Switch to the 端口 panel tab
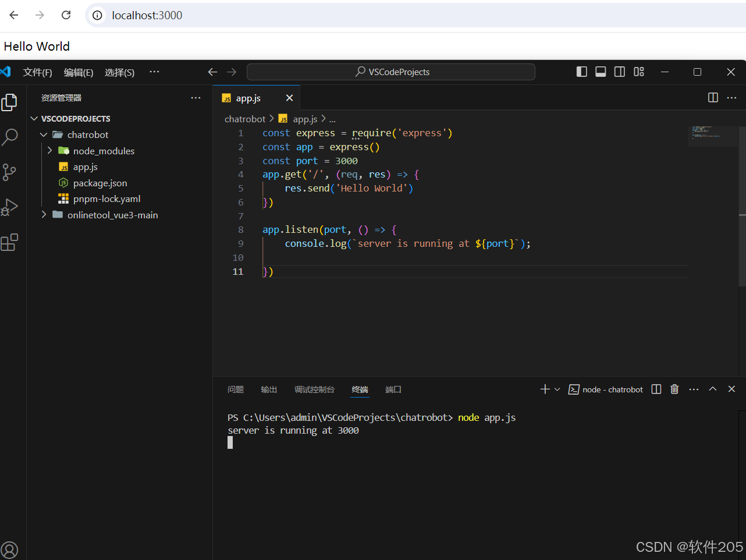This screenshot has width=746, height=560. coord(393,389)
